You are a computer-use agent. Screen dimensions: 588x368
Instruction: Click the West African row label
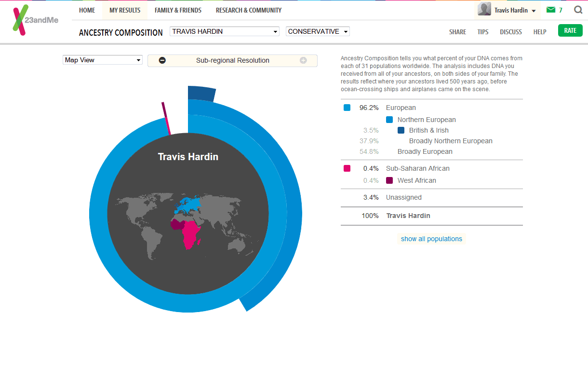click(x=417, y=180)
